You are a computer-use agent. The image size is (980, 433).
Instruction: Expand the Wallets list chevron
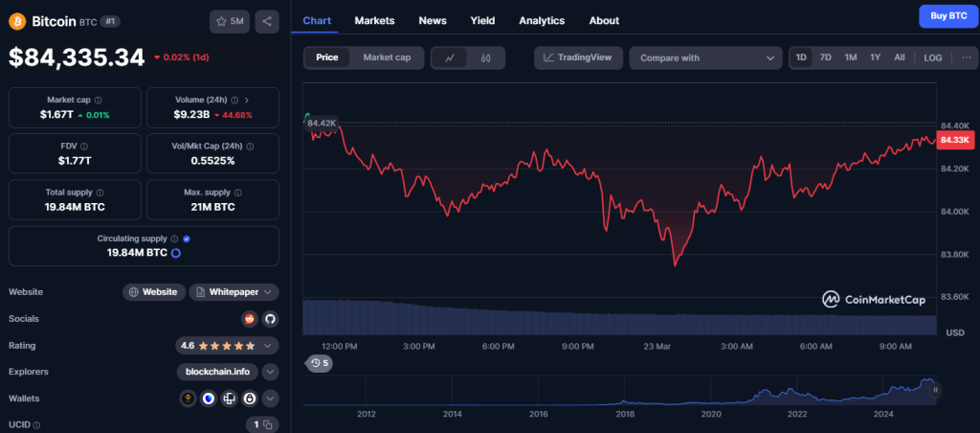pos(270,398)
